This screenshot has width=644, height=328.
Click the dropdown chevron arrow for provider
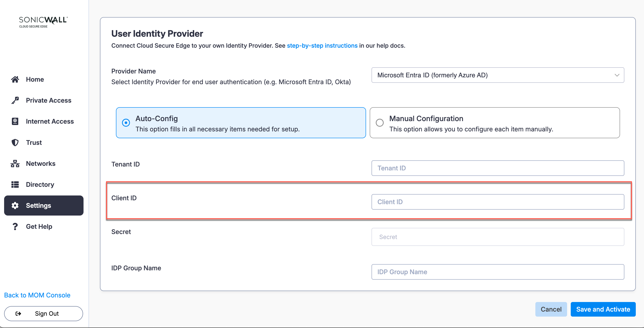(x=617, y=75)
